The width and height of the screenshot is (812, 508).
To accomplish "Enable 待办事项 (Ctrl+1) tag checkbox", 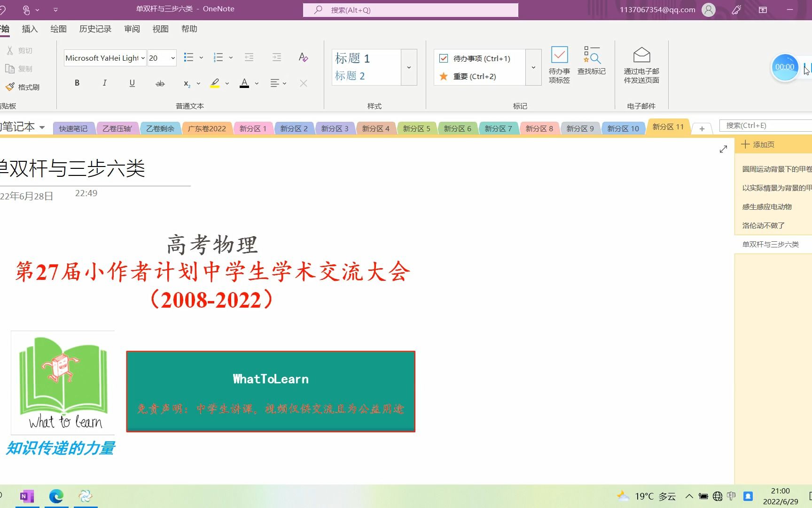I will pyautogui.click(x=443, y=58).
